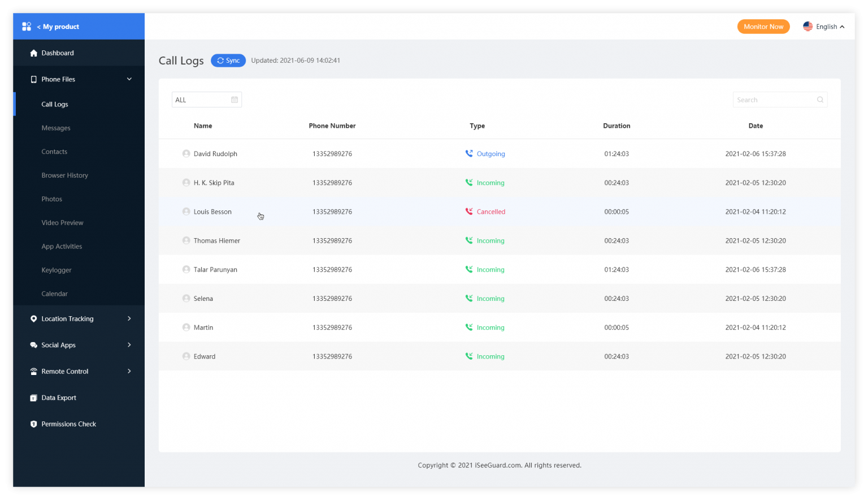Screen dimensions: 868x500
Task: Open the calendar icon in the date filter
Action: point(235,100)
